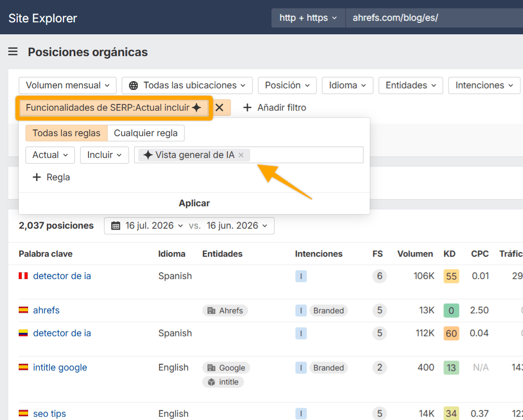Click the Peru flag beside detector de ia

pyautogui.click(x=23, y=276)
